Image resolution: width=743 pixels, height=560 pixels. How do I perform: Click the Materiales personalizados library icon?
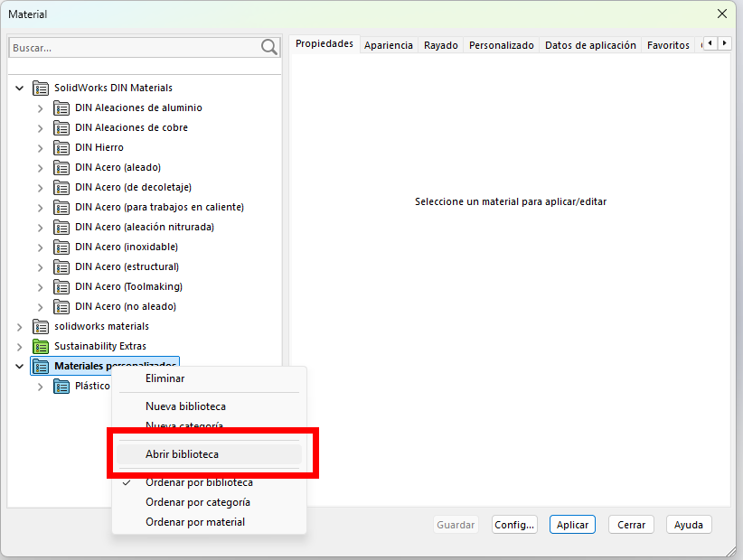point(41,366)
